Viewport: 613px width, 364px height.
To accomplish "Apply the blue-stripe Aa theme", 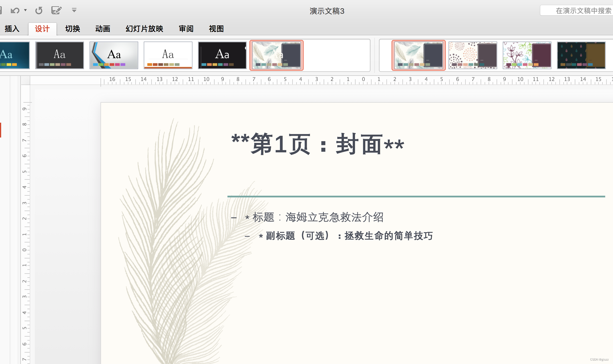I will pyautogui.click(x=114, y=55).
